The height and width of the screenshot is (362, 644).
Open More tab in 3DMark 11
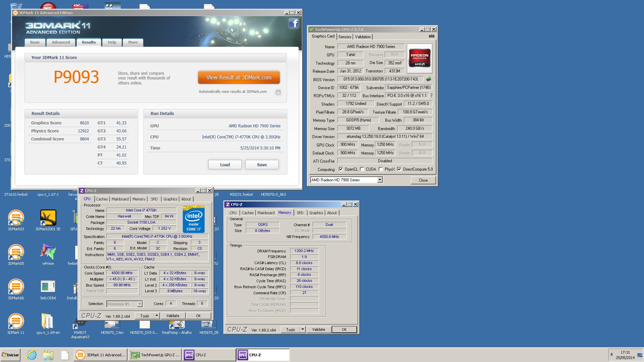click(x=133, y=42)
